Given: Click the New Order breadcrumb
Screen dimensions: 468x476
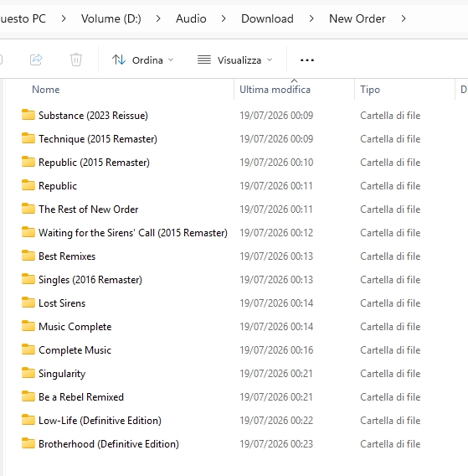Looking at the screenshot, I should 357,18.
